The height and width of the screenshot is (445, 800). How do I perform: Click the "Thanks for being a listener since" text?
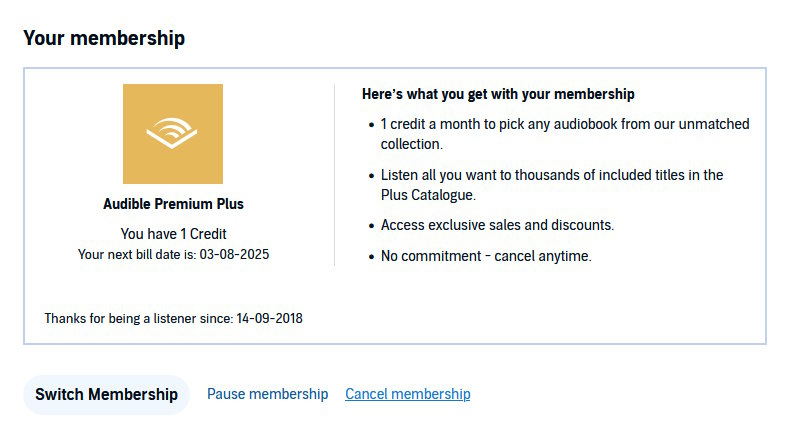(x=138, y=319)
